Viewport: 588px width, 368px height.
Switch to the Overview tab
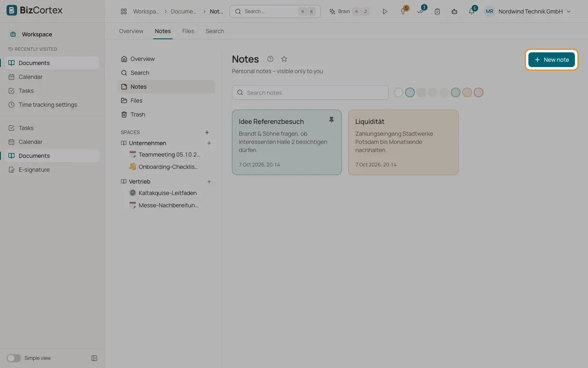click(131, 31)
